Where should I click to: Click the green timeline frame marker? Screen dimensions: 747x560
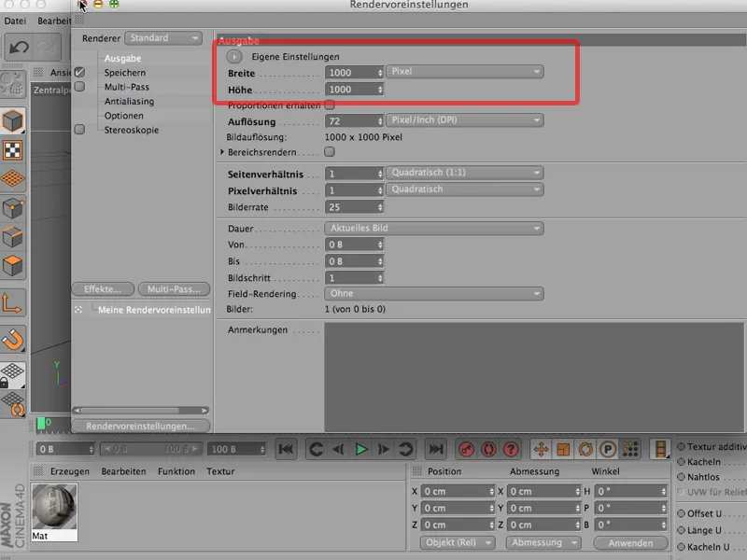point(41,423)
